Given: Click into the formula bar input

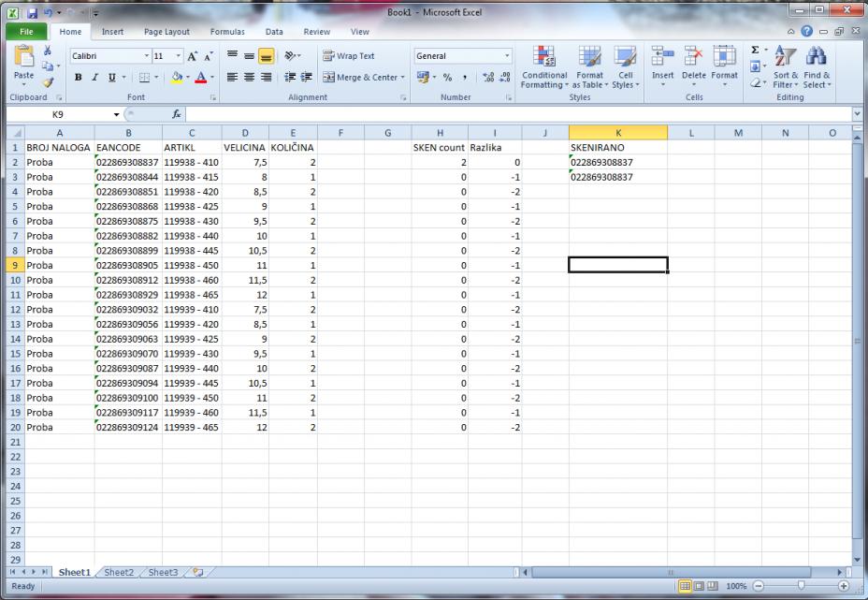Looking at the screenshot, I should 519,114.
